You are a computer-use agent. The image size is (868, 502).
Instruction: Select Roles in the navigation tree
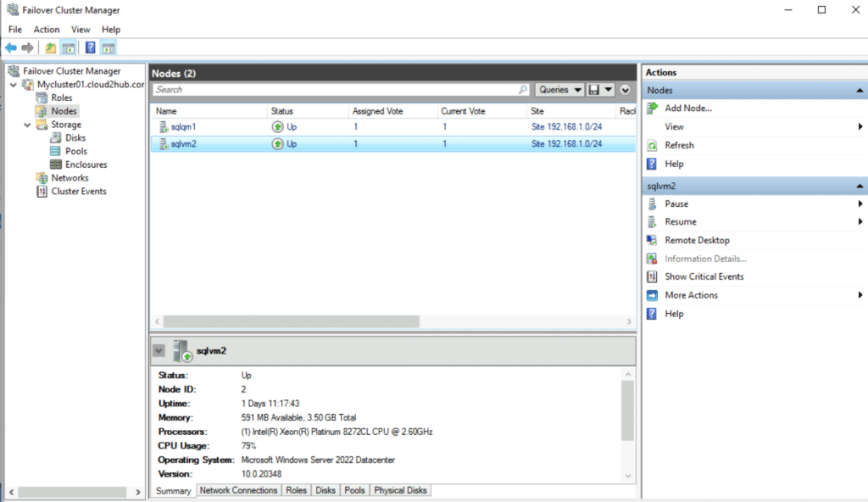(61, 98)
